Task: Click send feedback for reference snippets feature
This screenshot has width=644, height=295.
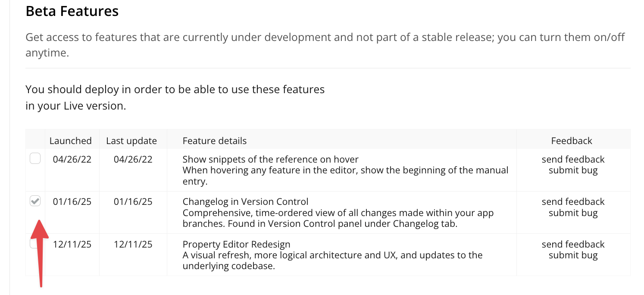Action: point(573,159)
